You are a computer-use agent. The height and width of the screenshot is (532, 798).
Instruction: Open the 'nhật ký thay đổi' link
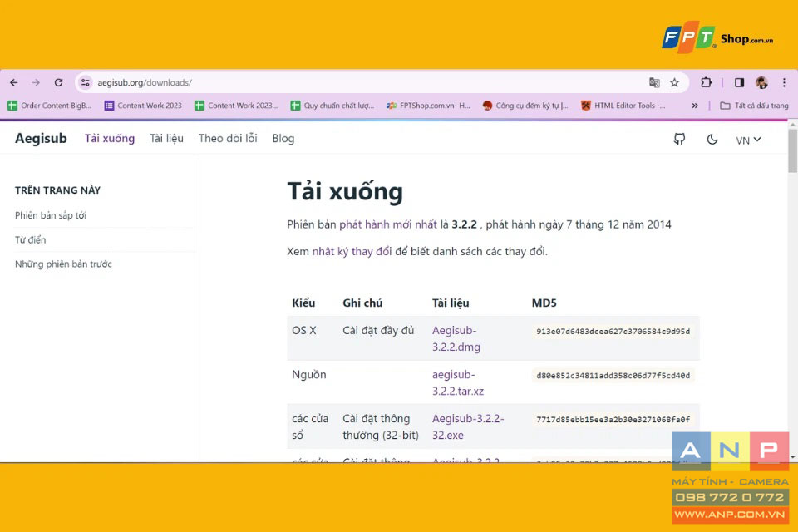pyautogui.click(x=352, y=252)
